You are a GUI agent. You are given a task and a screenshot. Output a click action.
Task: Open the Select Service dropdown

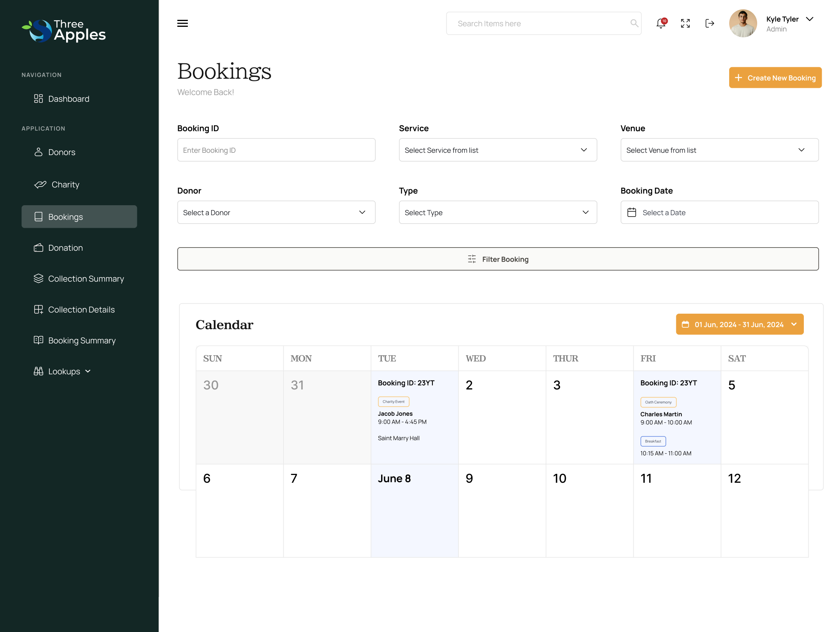[x=497, y=150]
